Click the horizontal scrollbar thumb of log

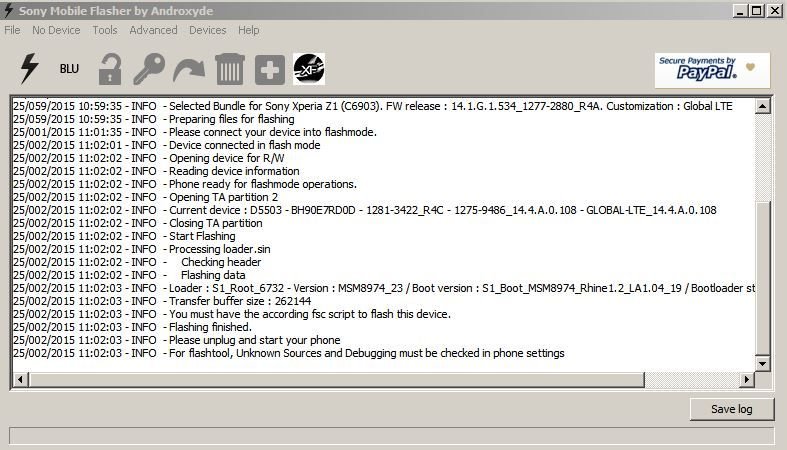click(x=336, y=380)
